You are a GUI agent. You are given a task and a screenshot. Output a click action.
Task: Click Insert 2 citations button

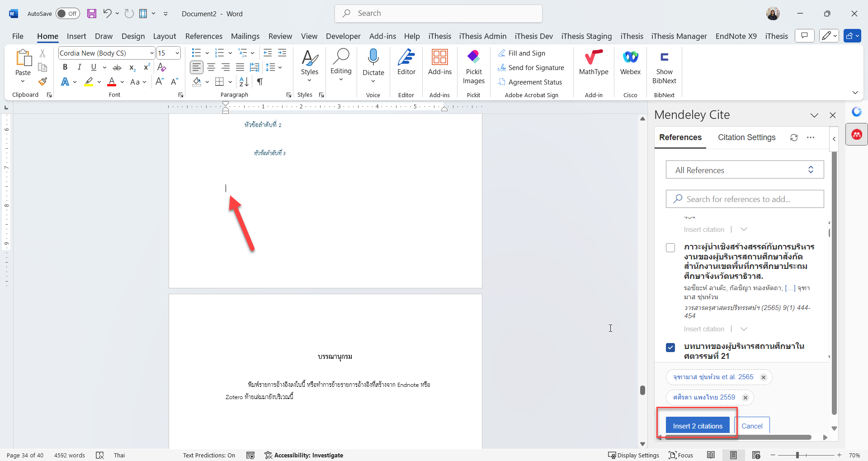[698, 426]
